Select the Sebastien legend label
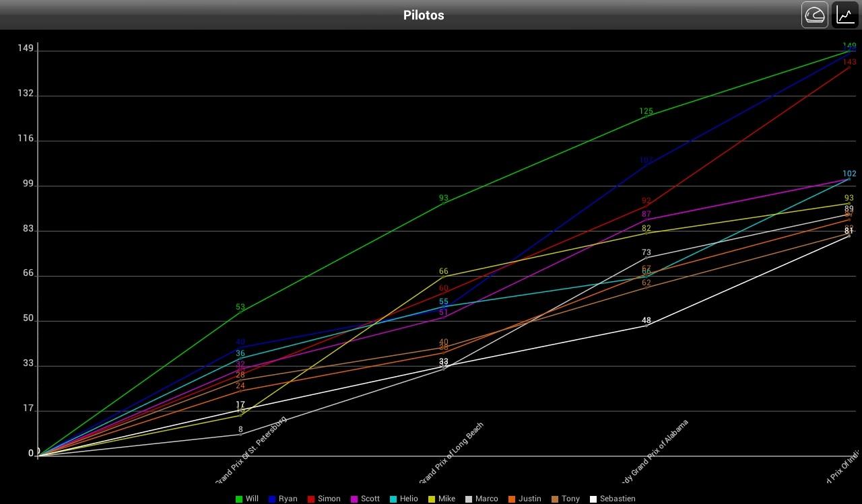 click(618, 499)
